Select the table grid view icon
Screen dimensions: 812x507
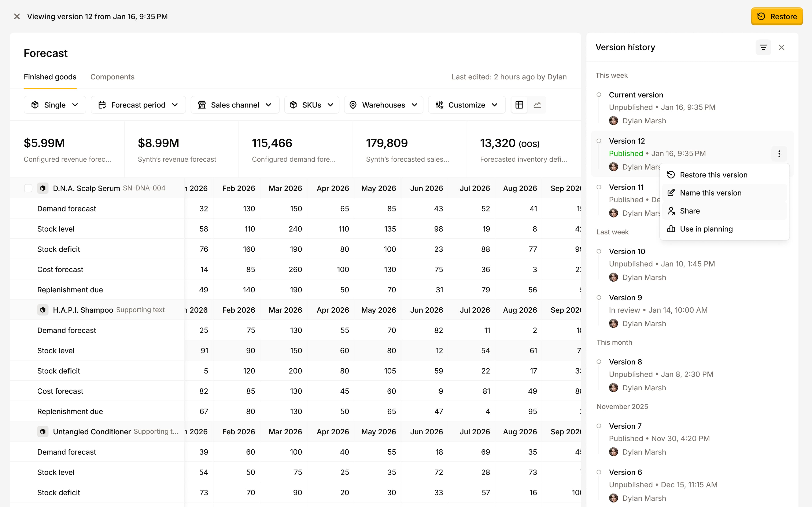coord(519,105)
